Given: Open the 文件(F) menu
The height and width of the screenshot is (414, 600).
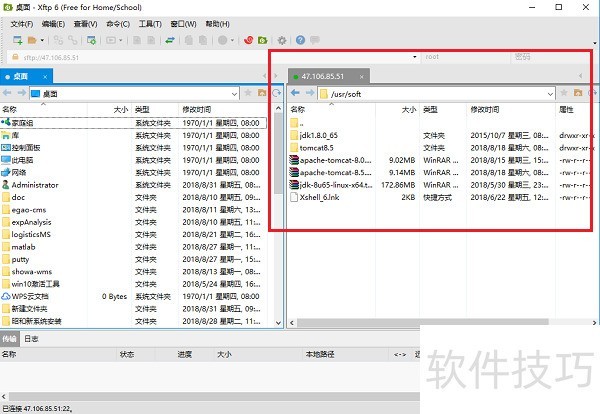Looking at the screenshot, I should coord(21,24).
